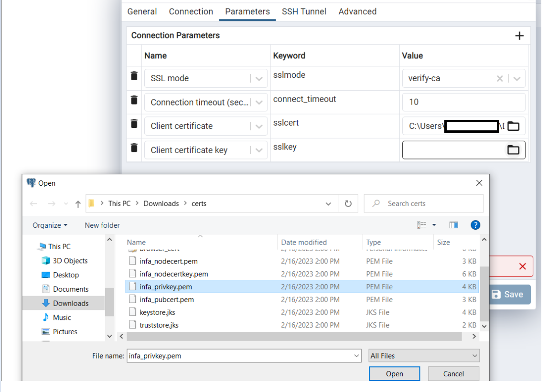This screenshot has width=548, height=392.
Task: Delete the Client certificate key parameter row
Action: coord(134,148)
